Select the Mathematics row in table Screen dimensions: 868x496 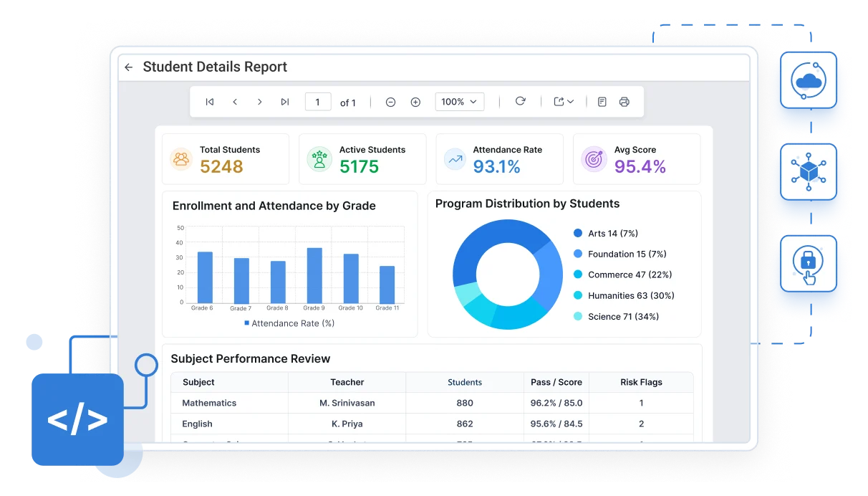click(x=432, y=403)
